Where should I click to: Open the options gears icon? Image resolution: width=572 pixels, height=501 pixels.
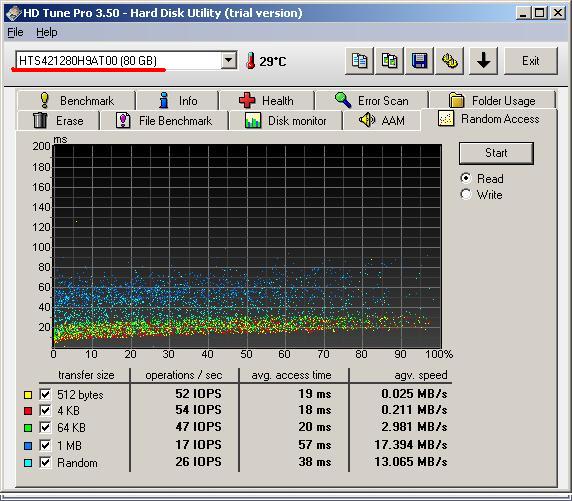click(449, 61)
